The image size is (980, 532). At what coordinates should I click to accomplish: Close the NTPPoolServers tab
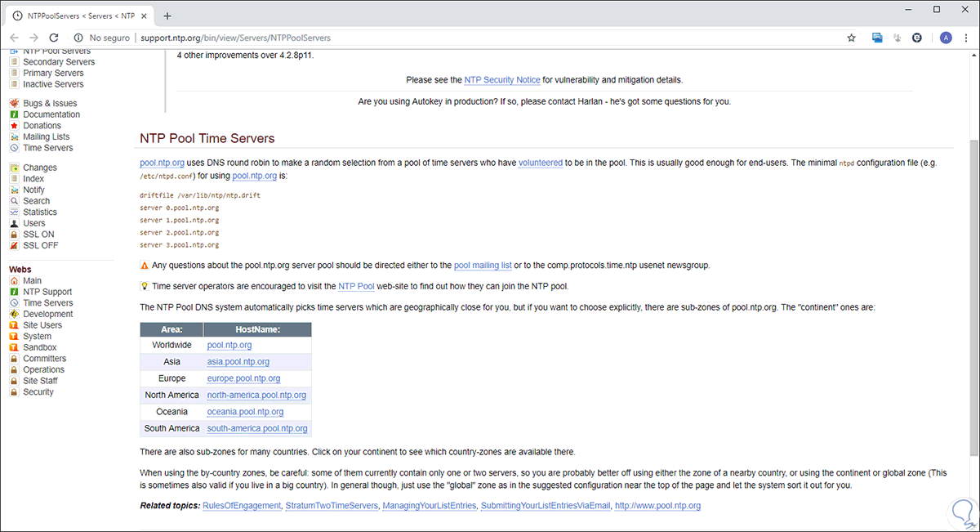pyautogui.click(x=145, y=16)
